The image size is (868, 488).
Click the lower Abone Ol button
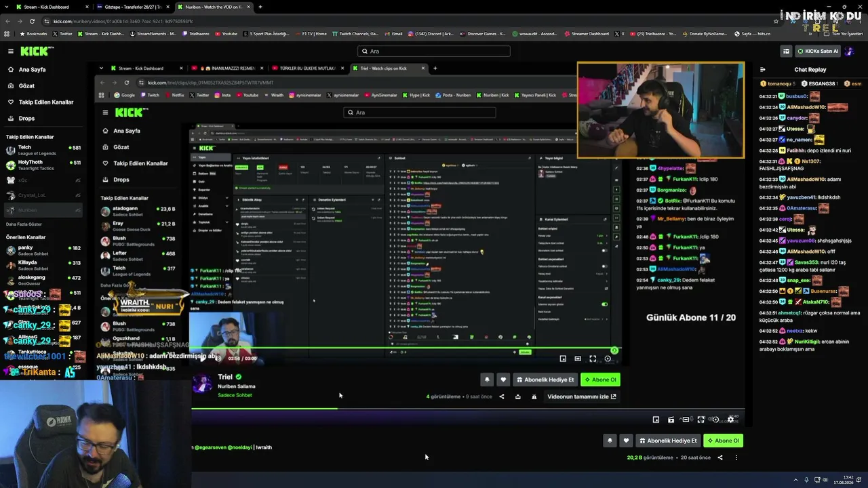point(723,441)
